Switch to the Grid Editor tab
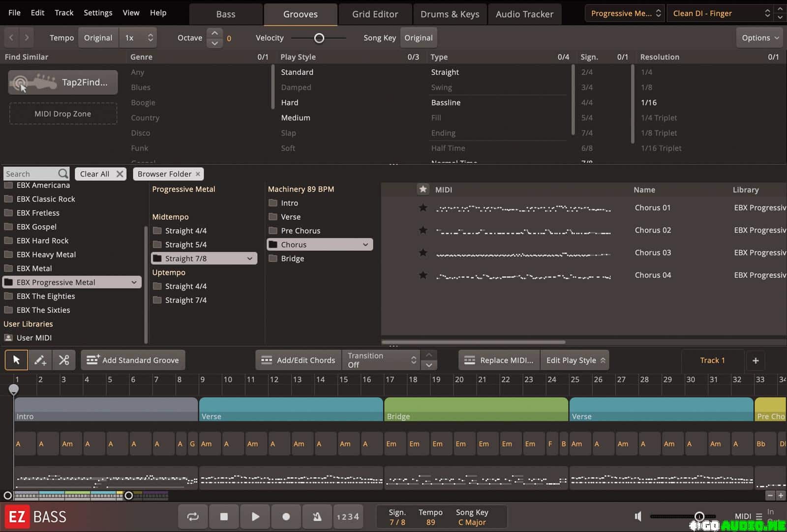Screen dimensions: 787x532 pos(375,14)
